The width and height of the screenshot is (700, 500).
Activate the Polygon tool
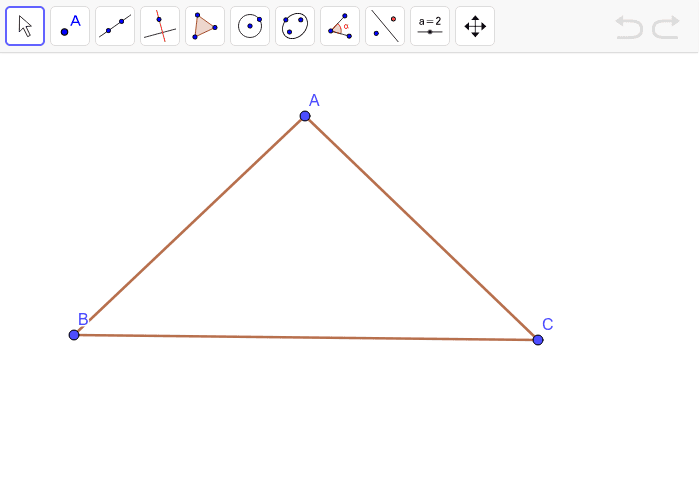205,26
